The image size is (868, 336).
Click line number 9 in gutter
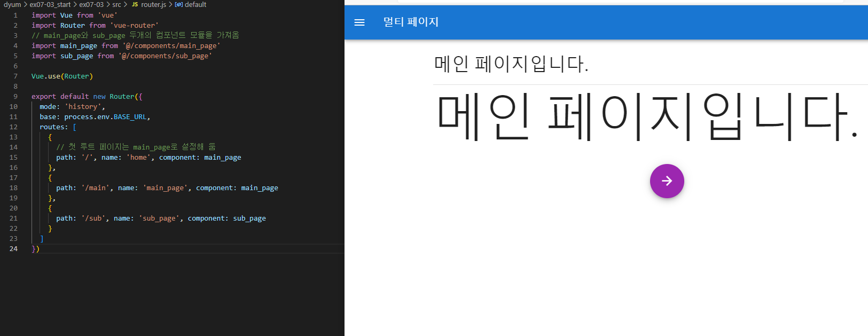click(15, 97)
